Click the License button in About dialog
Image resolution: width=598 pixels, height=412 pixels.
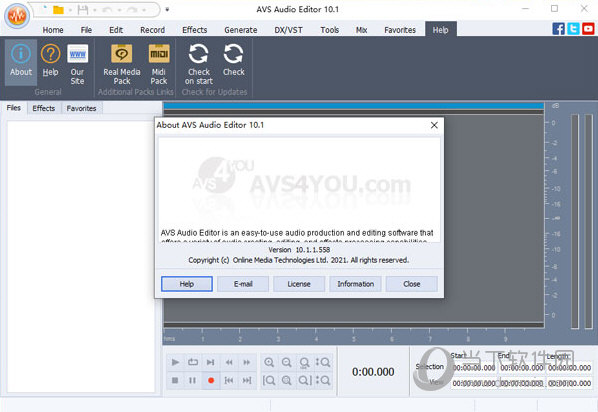coord(299,284)
